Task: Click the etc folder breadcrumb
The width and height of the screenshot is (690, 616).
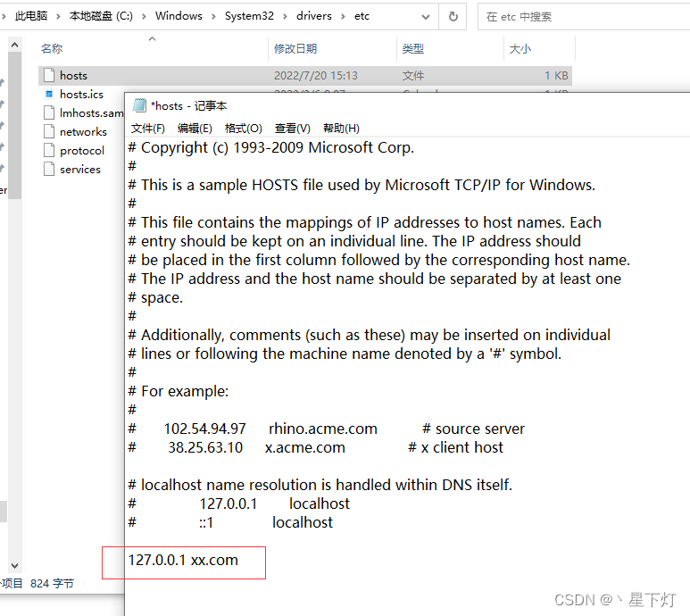Action: [x=362, y=16]
